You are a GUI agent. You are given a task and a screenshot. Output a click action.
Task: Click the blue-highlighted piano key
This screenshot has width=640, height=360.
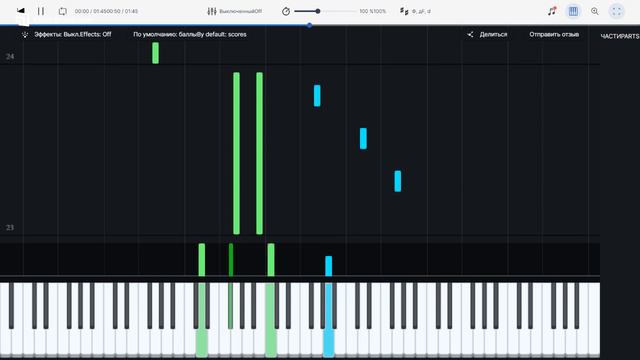(329, 344)
